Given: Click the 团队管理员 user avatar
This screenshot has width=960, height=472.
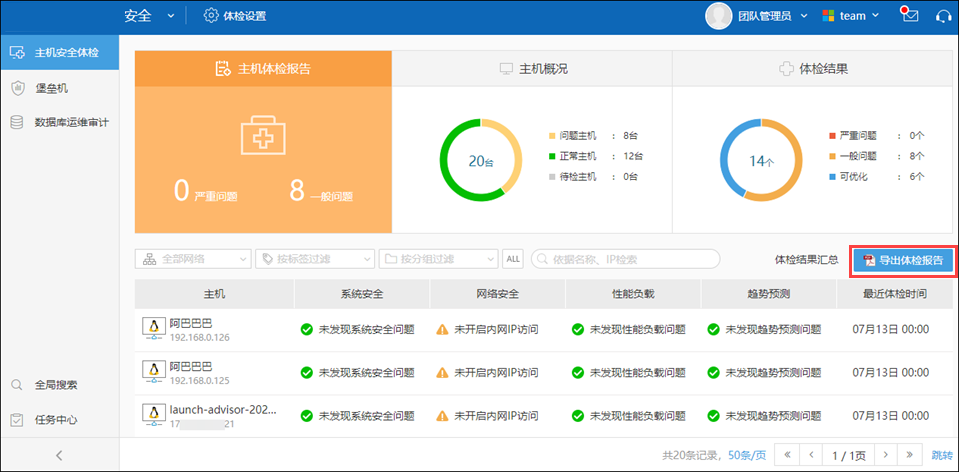Looking at the screenshot, I should click(x=718, y=16).
